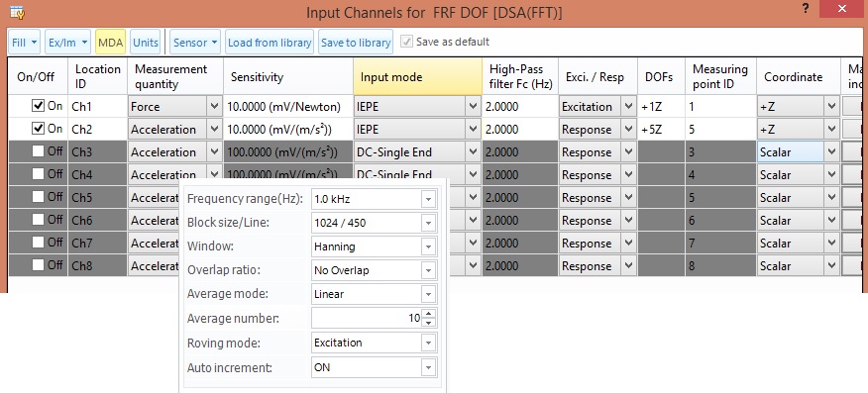The width and height of the screenshot is (868, 393).
Task: Open Ch1 Excitation dropdown
Action: [628, 106]
